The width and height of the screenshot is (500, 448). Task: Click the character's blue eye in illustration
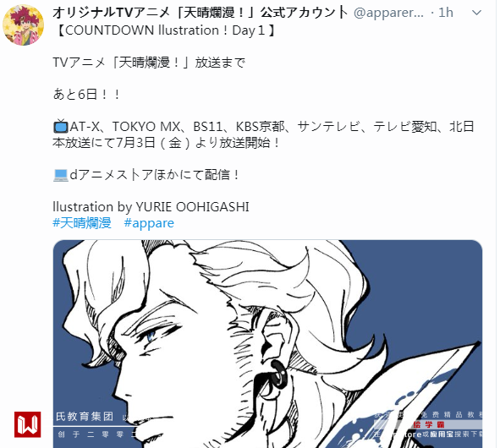(x=151, y=336)
